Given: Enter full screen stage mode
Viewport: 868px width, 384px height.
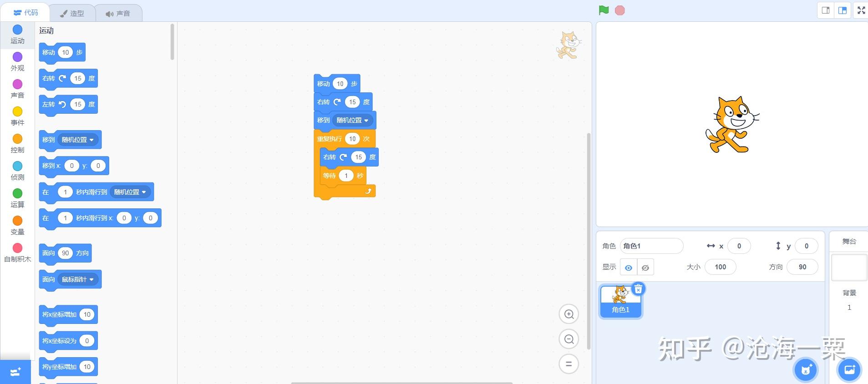Looking at the screenshot, I should pos(861,10).
